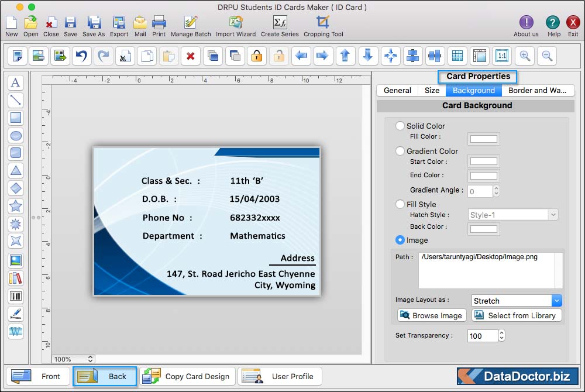Select the Text tool (A)
Viewport: 585px width, 392px height.
coord(16,82)
